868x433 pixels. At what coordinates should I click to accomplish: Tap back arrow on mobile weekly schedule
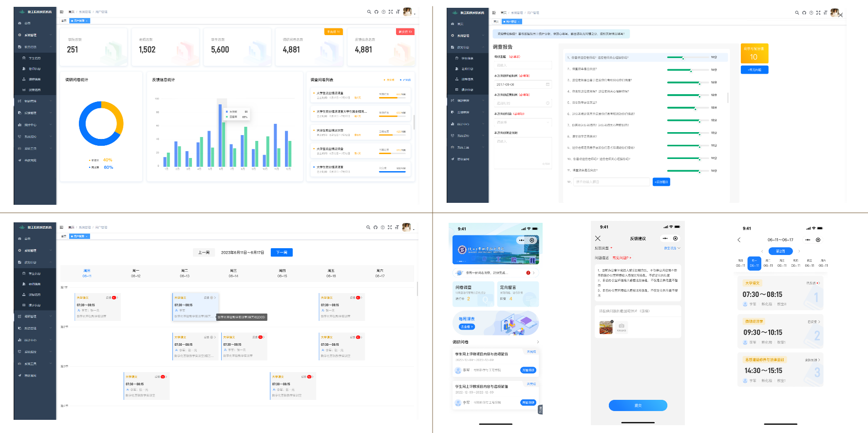tap(739, 240)
